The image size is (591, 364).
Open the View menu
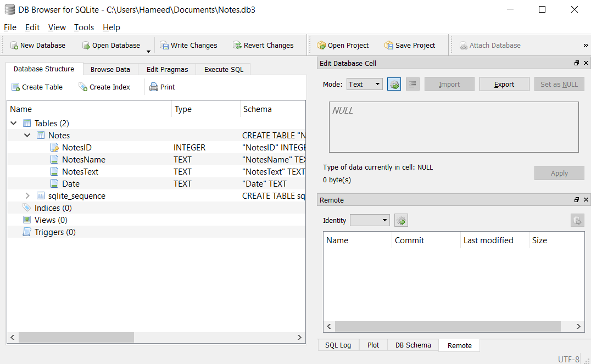tap(57, 27)
